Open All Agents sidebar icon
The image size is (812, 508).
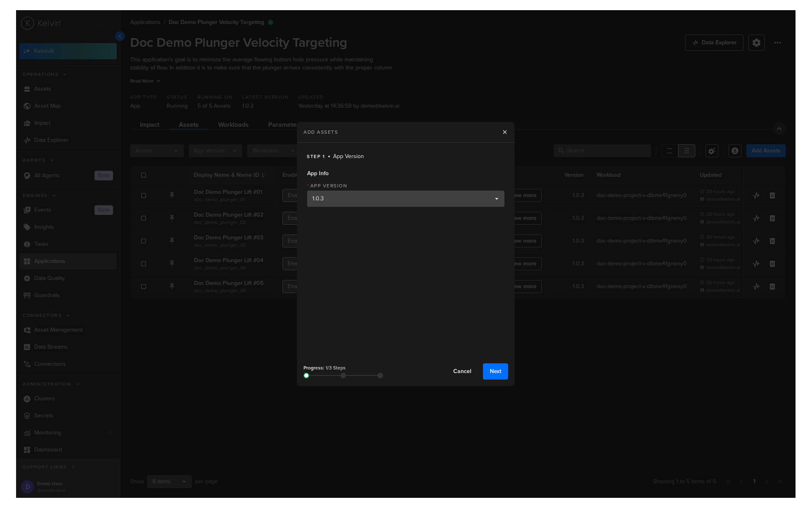tap(27, 175)
